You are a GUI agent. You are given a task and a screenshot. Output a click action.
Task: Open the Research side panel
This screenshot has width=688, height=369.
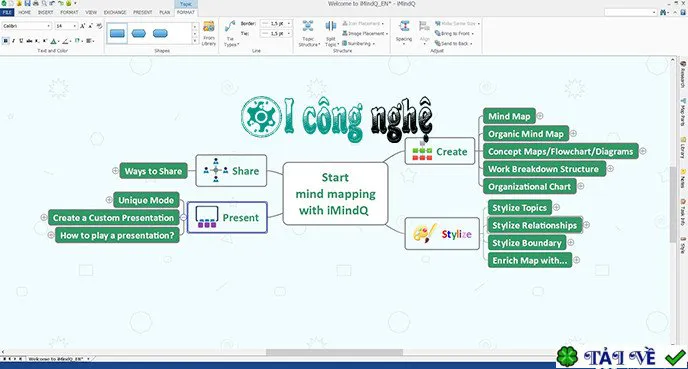point(683,75)
